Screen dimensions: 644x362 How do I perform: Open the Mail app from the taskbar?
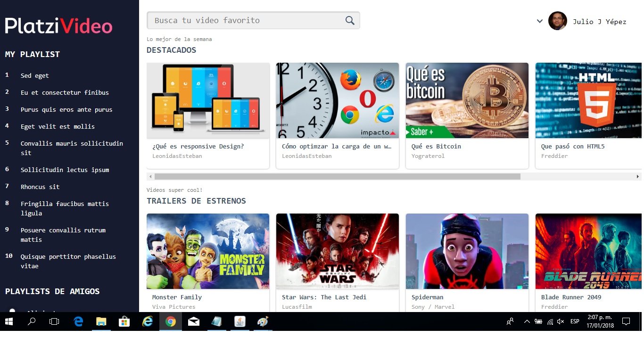pyautogui.click(x=194, y=322)
